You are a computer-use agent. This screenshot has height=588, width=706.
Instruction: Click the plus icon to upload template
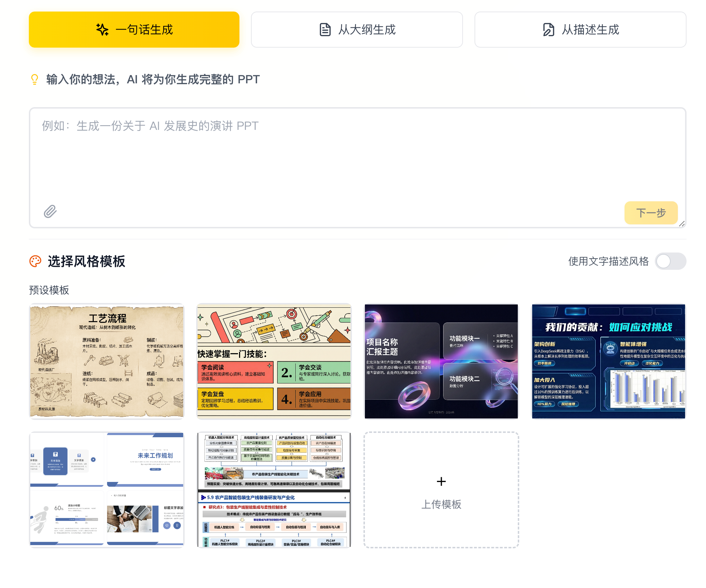[441, 482]
